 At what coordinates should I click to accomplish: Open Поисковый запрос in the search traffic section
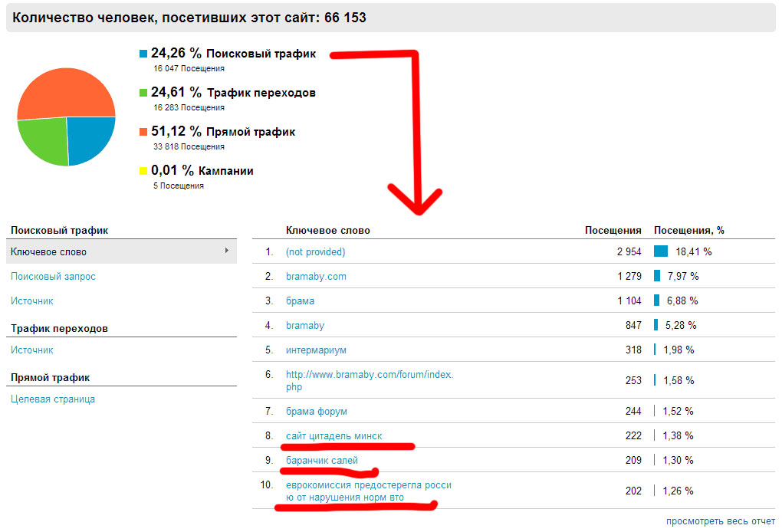[53, 276]
